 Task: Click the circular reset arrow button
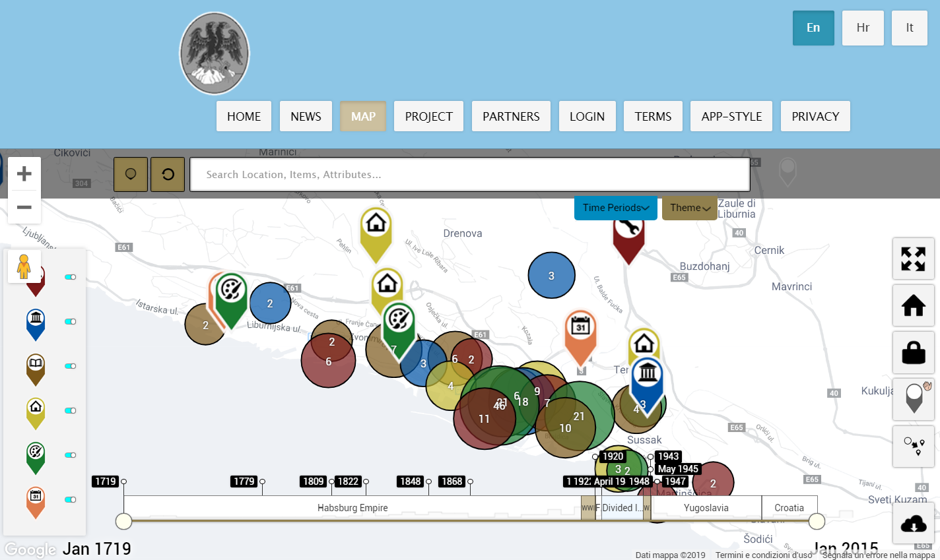tap(168, 174)
